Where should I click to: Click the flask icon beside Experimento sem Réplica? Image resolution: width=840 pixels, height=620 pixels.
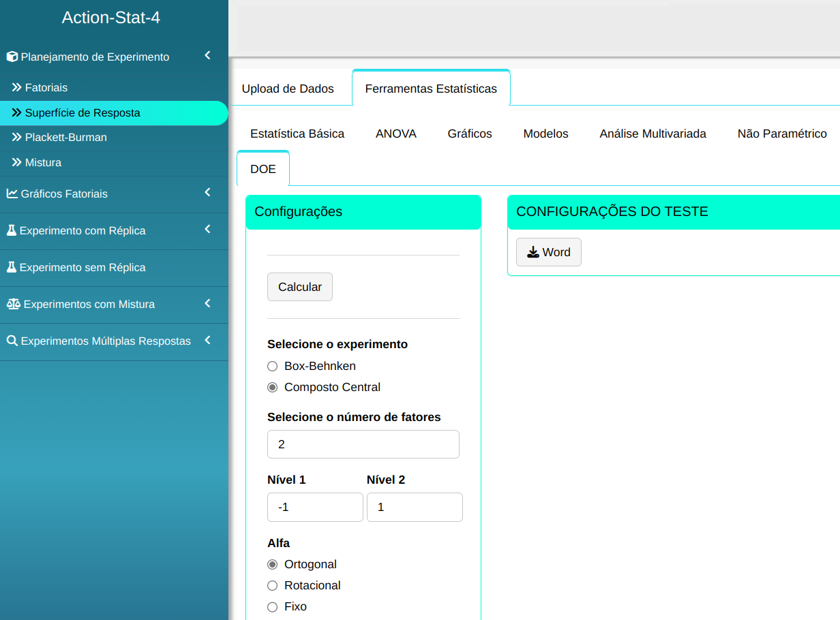pos(12,267)
